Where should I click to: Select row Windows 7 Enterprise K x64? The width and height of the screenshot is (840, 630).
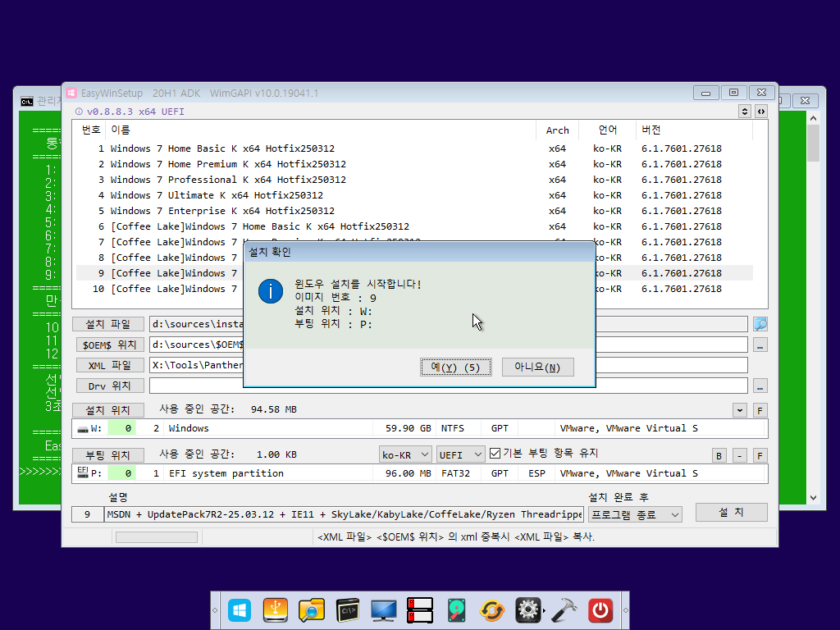(x=414, y=211)
